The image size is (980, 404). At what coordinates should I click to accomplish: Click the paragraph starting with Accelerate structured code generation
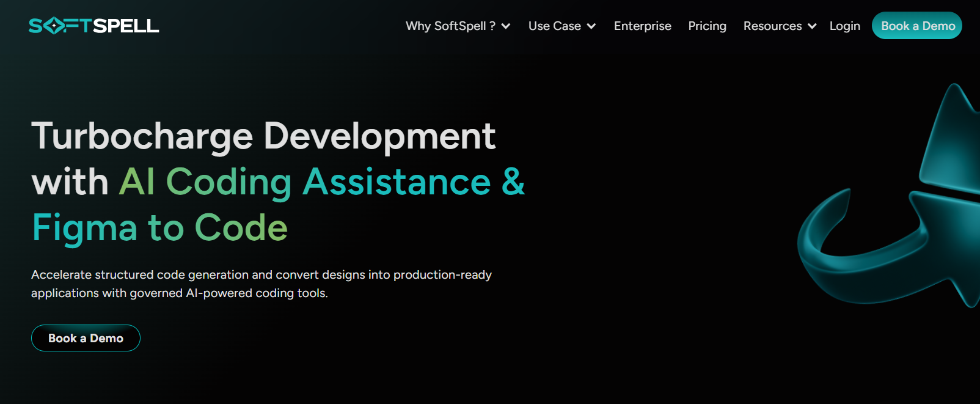click(261, 284)
